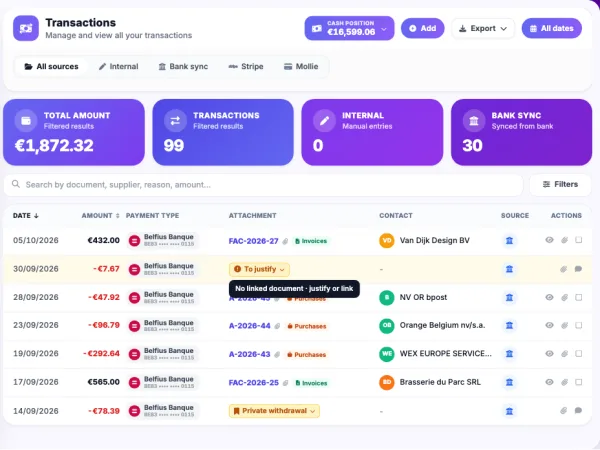The image size is (600, 450).
Task: Switch to the Mollie tab
Action: (301, 67)
